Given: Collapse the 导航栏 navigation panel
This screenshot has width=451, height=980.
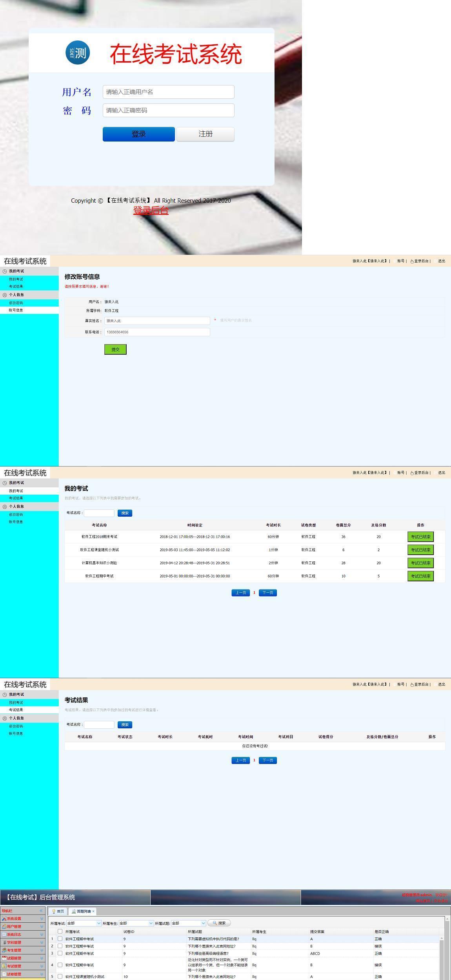Looking at the screenshot, I should (41, 911).
